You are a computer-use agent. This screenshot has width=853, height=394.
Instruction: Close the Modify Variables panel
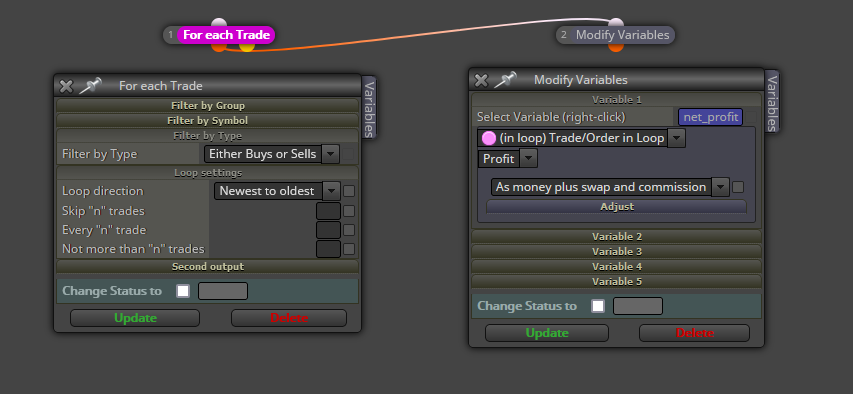481,81
